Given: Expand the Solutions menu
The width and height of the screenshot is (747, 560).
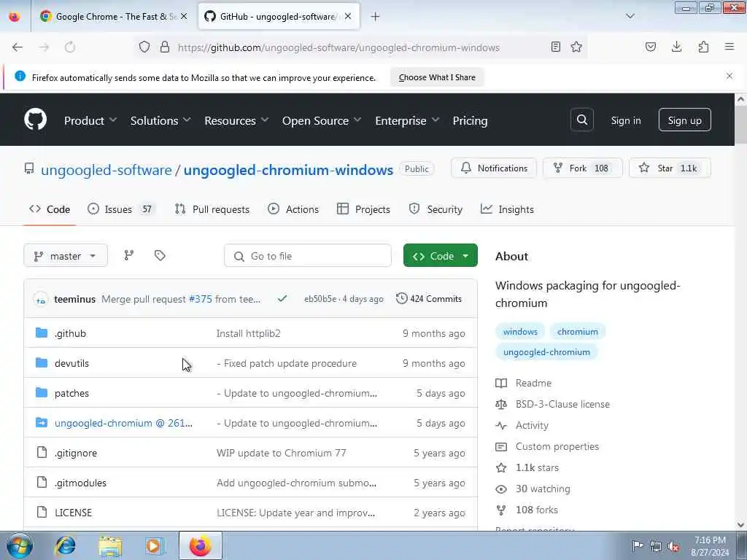Looking at the screenshot, I should [x=160, y=120].
